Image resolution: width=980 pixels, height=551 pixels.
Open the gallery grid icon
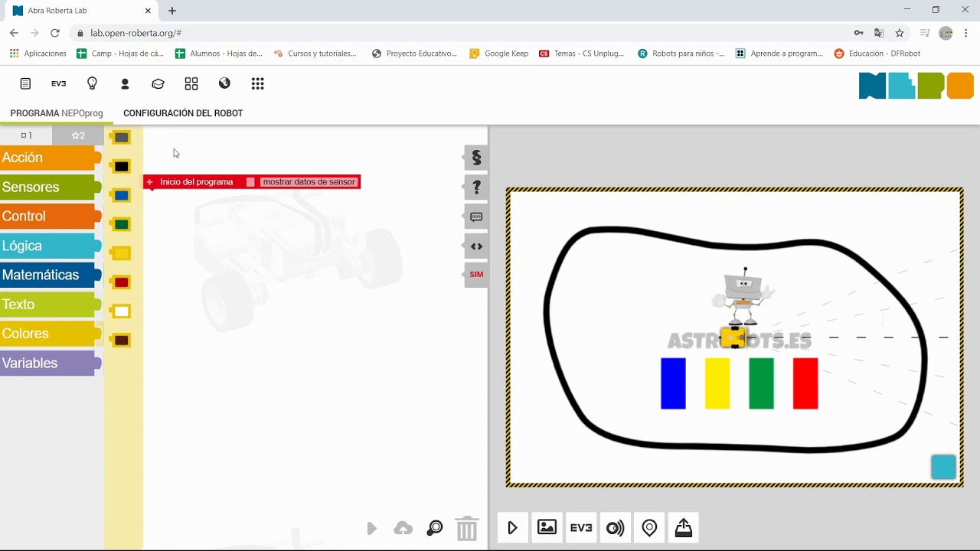191,83
